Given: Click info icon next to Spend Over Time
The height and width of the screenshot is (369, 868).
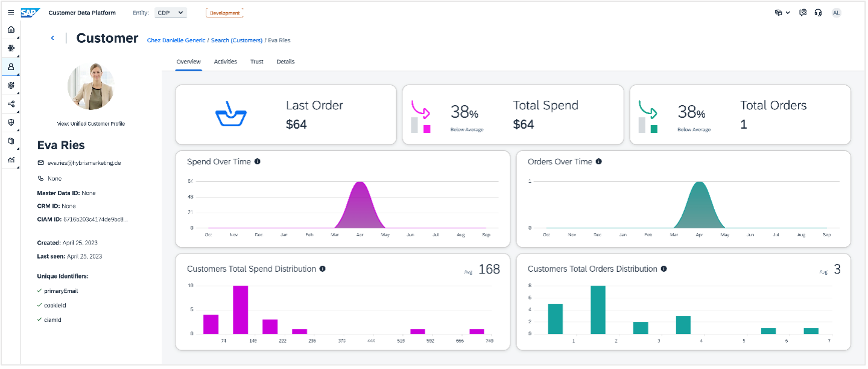Looking at the screenshot, I should [258, 162].
